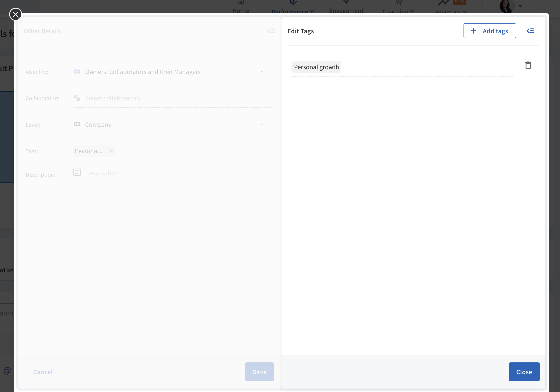Image resolution: width=560 pixels, height=392 pixels.
Task: Click the Other Details collapse icon
Action: click(271, 31)
